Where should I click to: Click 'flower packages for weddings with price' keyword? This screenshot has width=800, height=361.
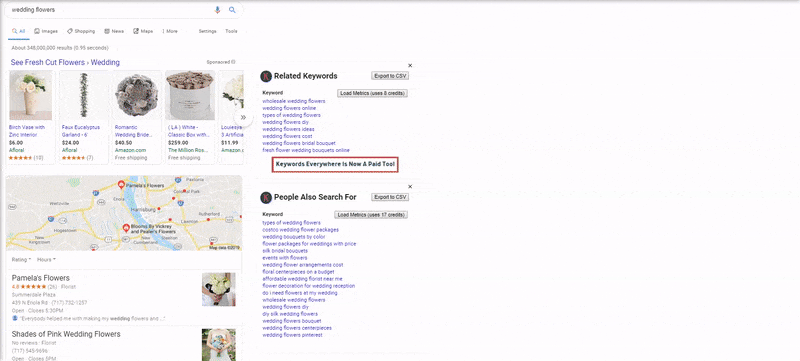309,244
